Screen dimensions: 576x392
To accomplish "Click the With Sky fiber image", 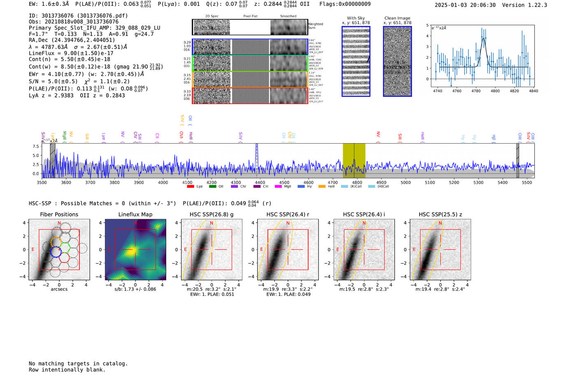I will click(356, 61).
